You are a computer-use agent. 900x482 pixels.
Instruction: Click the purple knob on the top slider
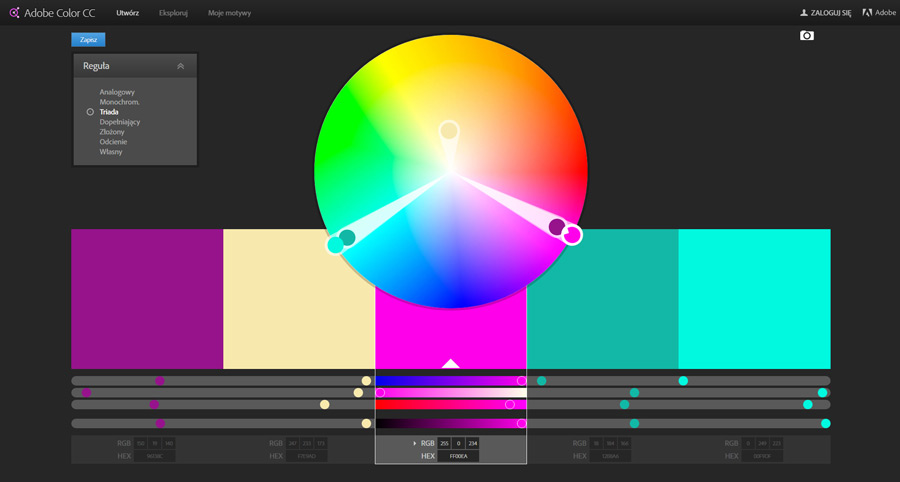click(160, 380)
